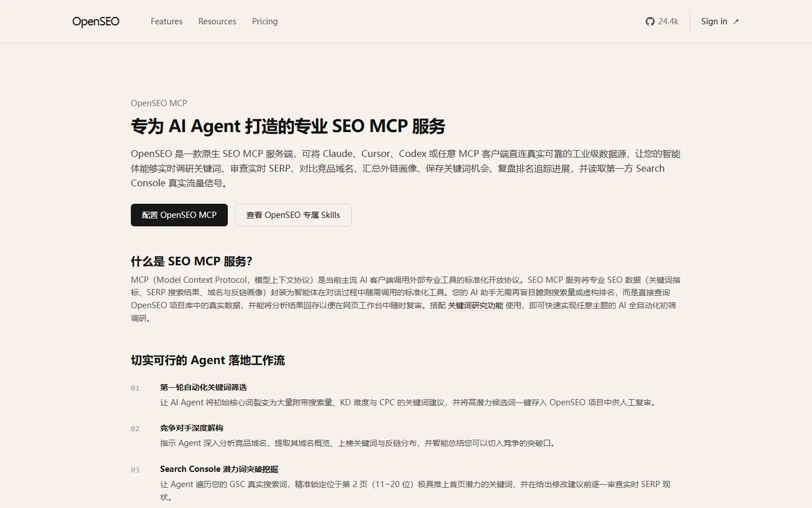Click the heading 什么是 SEO MCP 服务?
This screenshot has width=812, height=508.
[192, 261]
